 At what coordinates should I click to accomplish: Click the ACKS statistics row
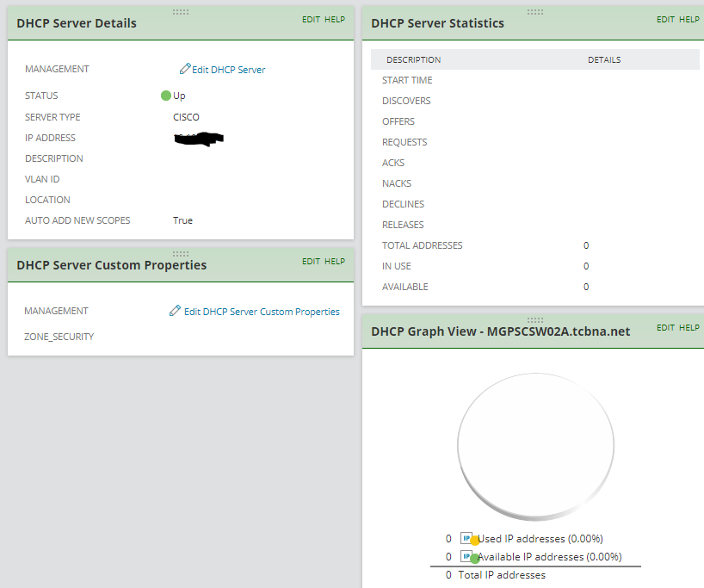coord(535,163)
